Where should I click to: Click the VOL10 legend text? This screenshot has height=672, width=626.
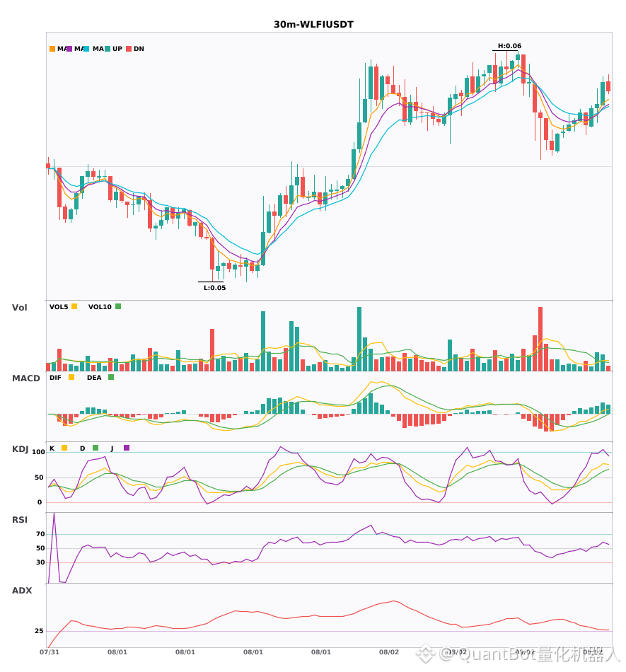point(100,307)
